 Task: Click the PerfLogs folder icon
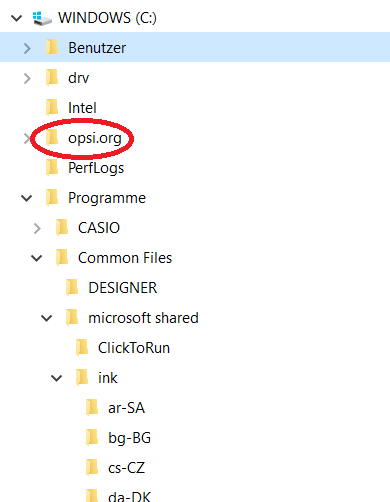pos(52,167)
